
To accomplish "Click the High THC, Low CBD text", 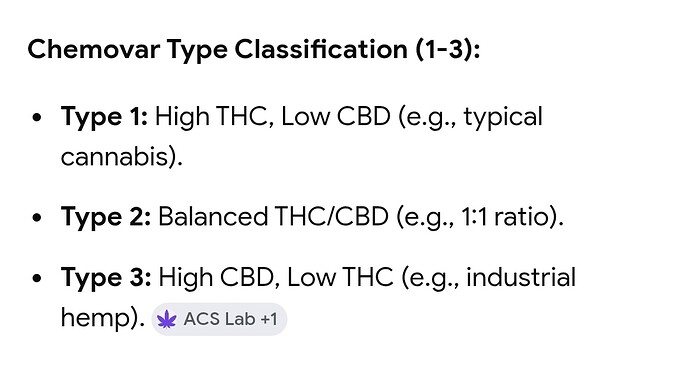I will coord(272,117).
